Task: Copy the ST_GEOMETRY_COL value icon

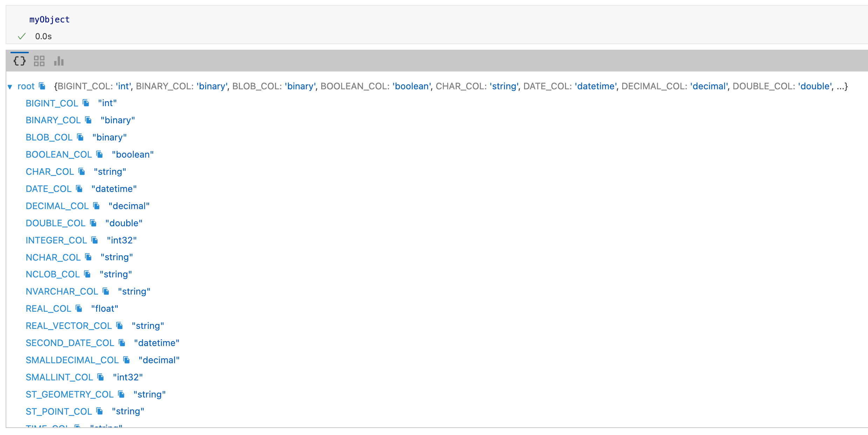Action: pos(121,394)
